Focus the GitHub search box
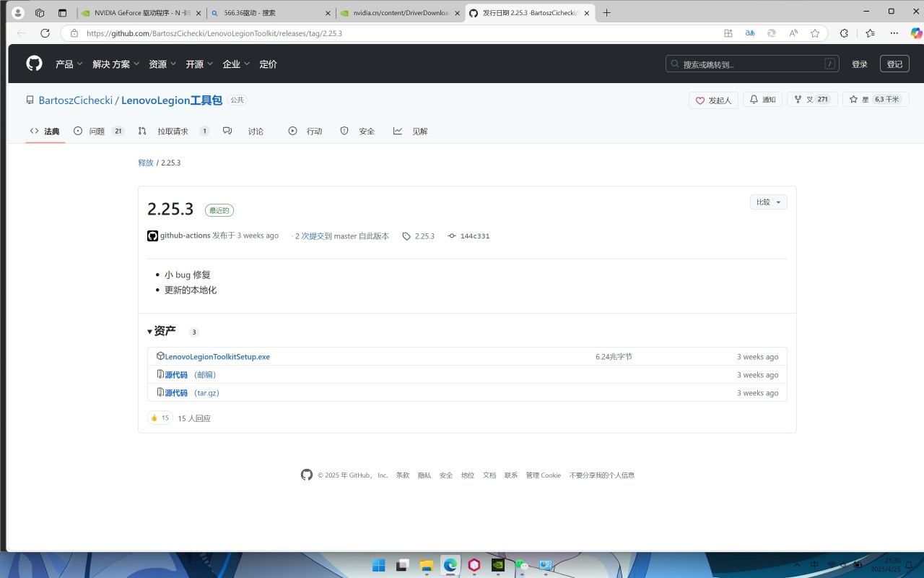 [x=752, y=64]
